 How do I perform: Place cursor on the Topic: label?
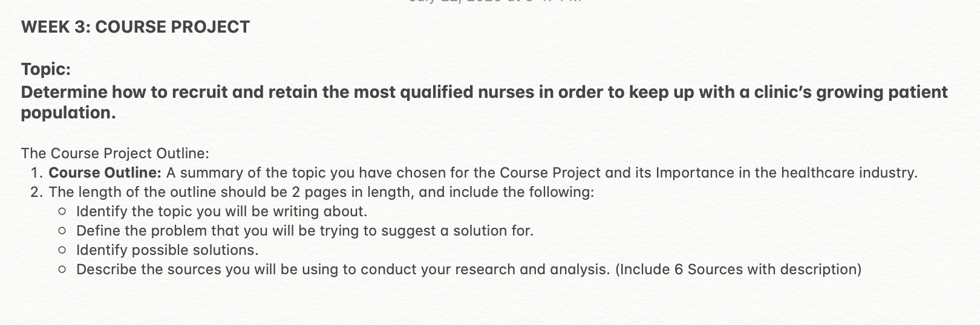pyautogui.click(x=46, y=69)
